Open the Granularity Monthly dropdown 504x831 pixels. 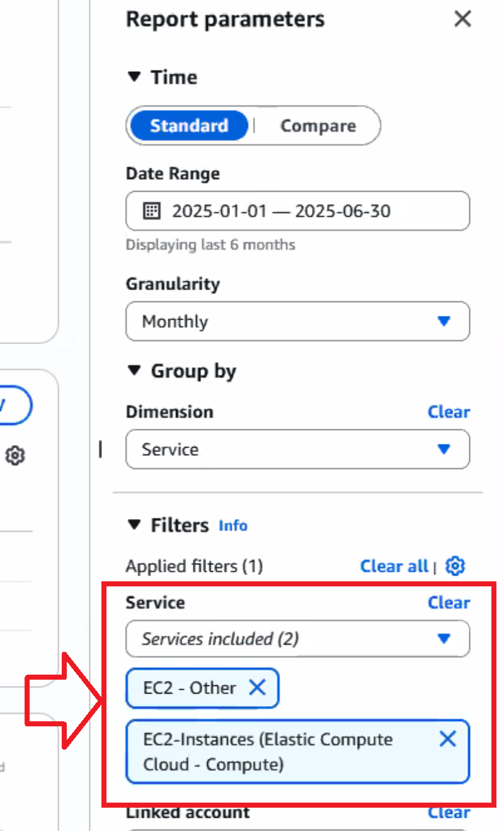click(298, 322)
